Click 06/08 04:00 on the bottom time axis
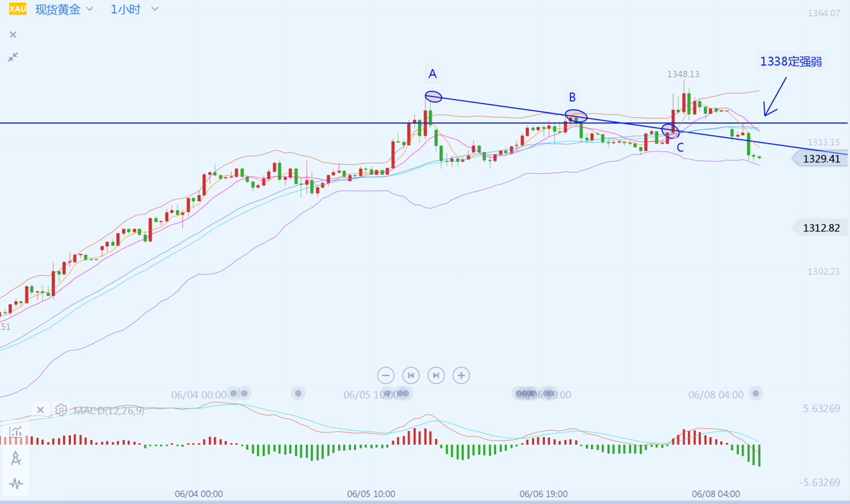Viewport: 850px width, 504px height. 715,494
